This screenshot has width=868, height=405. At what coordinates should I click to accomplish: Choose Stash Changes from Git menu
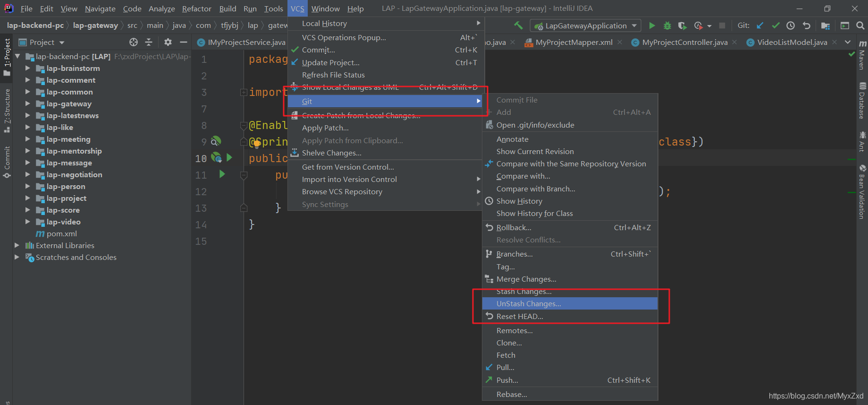point(570,292)
